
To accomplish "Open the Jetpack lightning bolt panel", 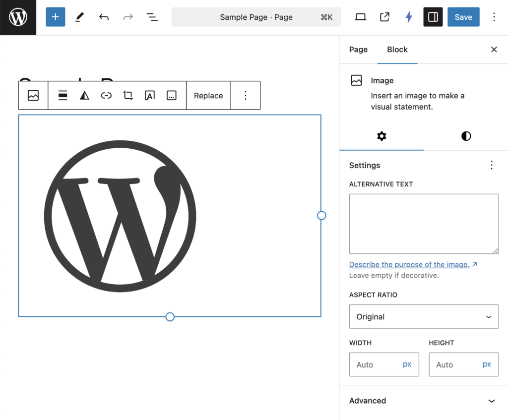I will [409, 17].
